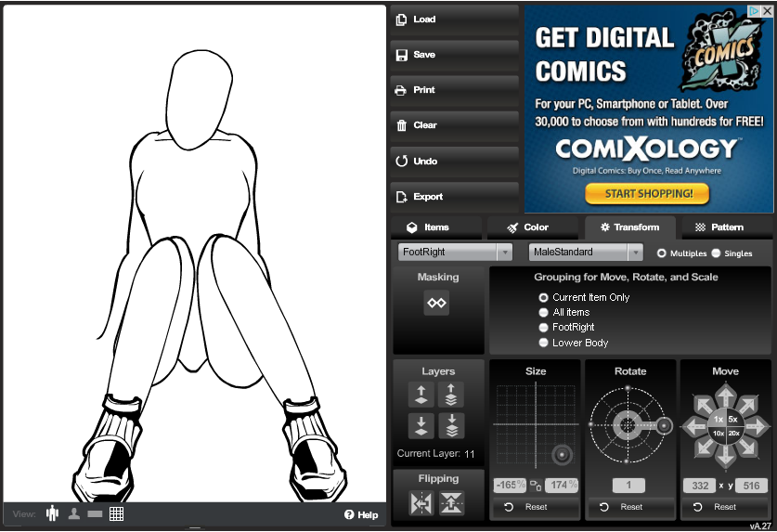Flip the item horizontally
Screen dimensions: 777x532
tap(421, 504)
